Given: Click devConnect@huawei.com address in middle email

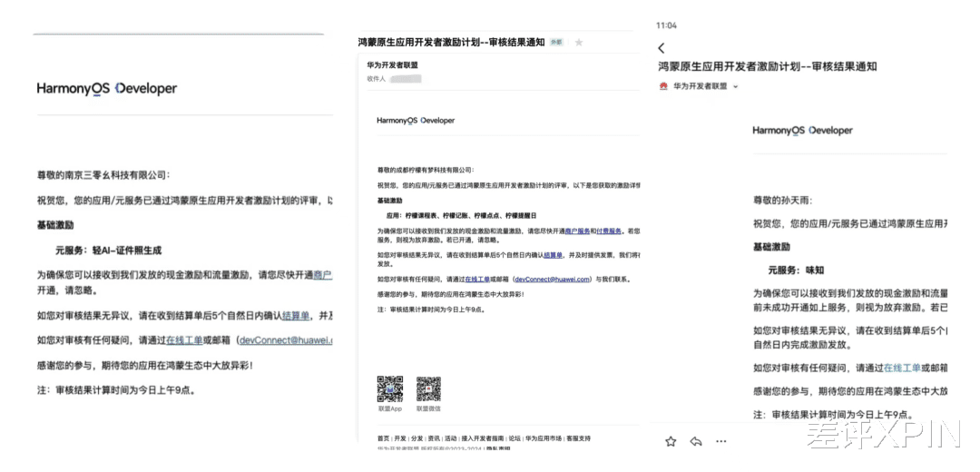Looking at the screenshot, I should [553, 280].
